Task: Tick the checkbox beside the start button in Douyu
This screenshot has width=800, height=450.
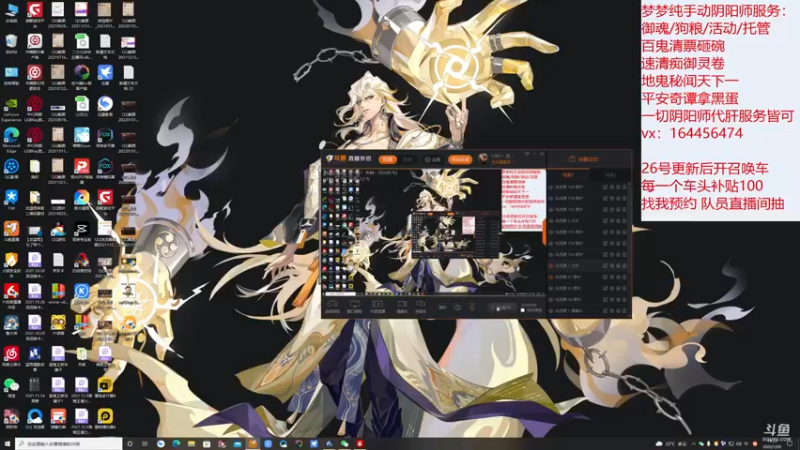Action: pos(522,310)
